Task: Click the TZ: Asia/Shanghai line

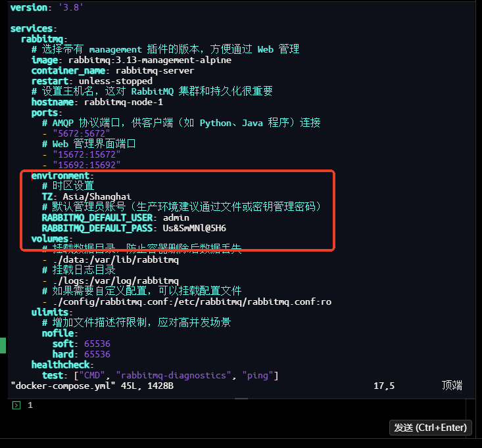Action: pyautogui.click(x=86, y=196)
